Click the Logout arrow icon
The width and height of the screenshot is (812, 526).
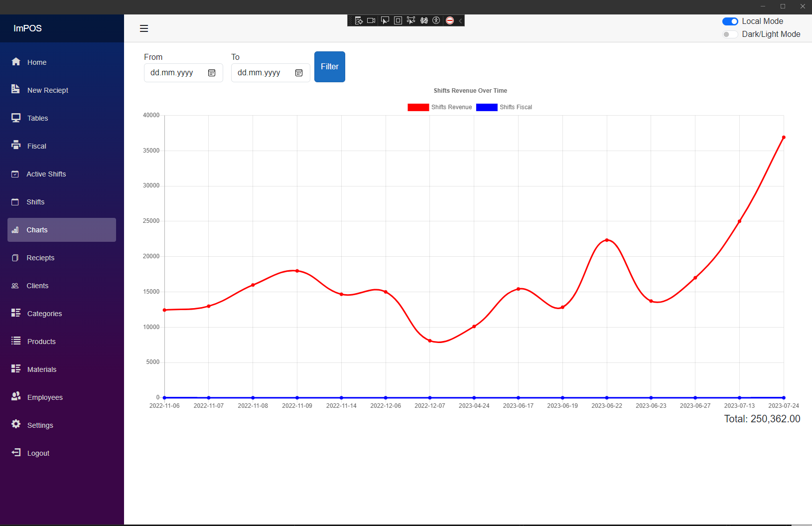click(16, 452)
